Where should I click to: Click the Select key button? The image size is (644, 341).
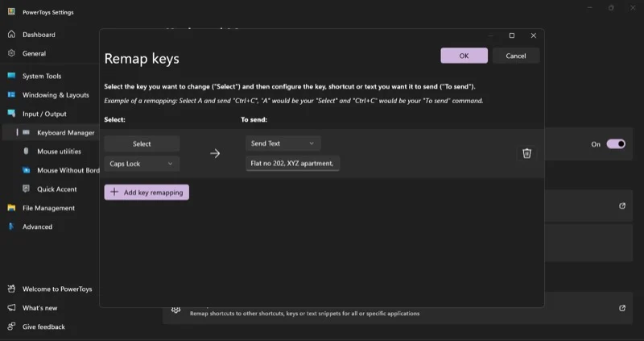142,144
